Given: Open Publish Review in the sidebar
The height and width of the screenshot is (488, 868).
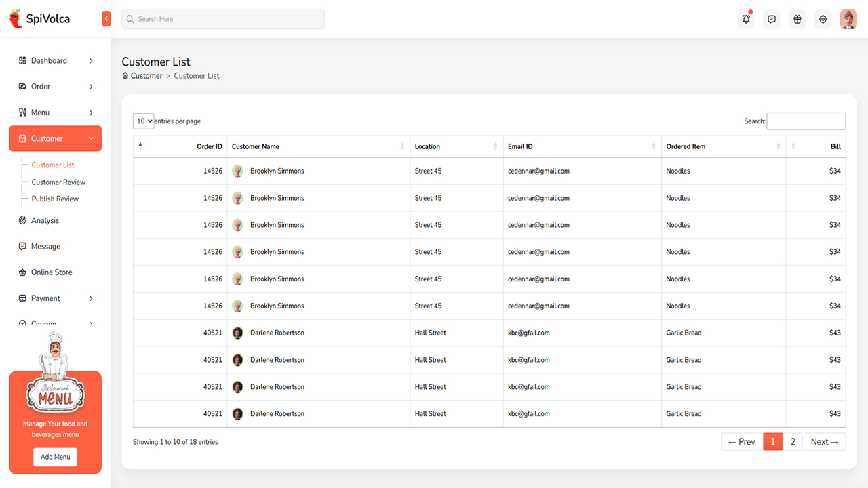Looking at the screenshot, I should (x=55, y=199).
